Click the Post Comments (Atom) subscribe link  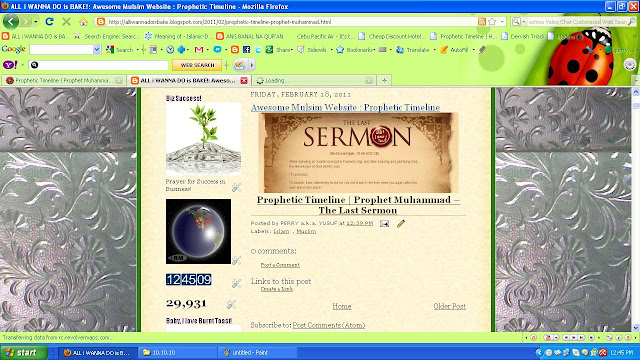click(x=329, y=325)
